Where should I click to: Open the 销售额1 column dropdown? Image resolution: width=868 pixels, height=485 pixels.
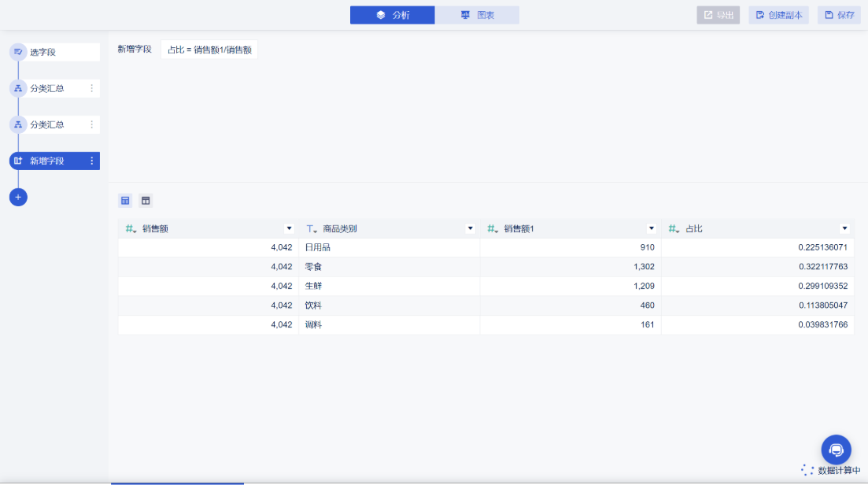click(x=651, y=228)
